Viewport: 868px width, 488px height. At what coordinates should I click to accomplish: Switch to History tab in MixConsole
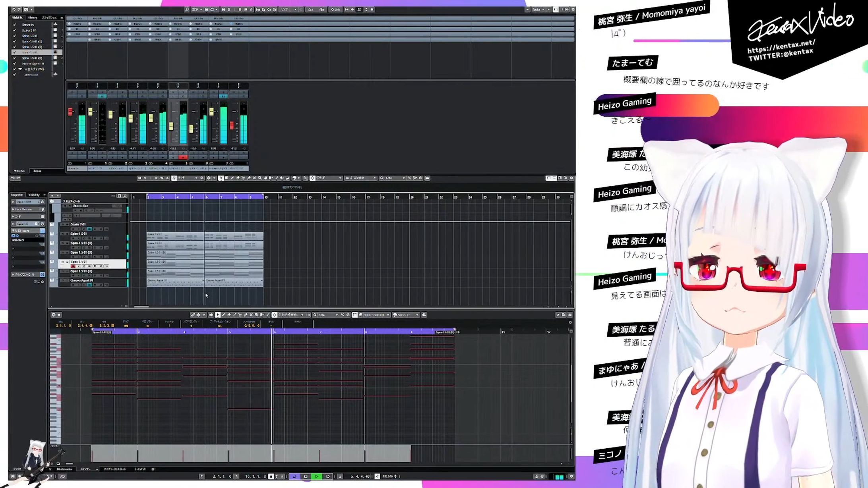tap(32, 17)
